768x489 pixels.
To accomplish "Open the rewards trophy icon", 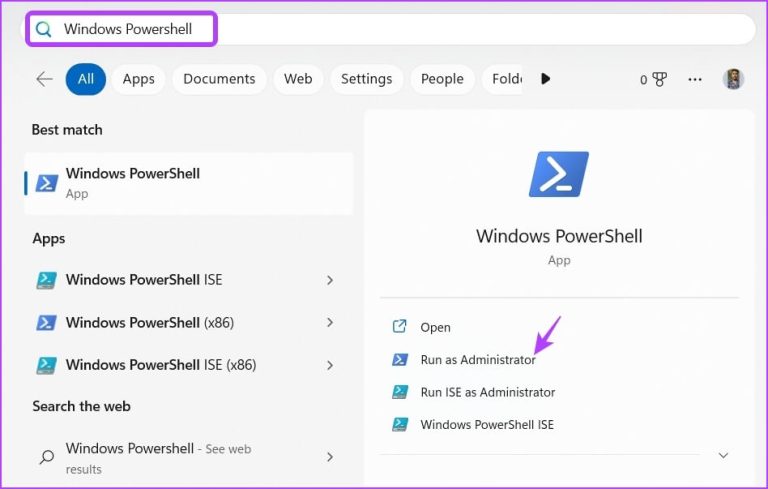I will 660,79.
